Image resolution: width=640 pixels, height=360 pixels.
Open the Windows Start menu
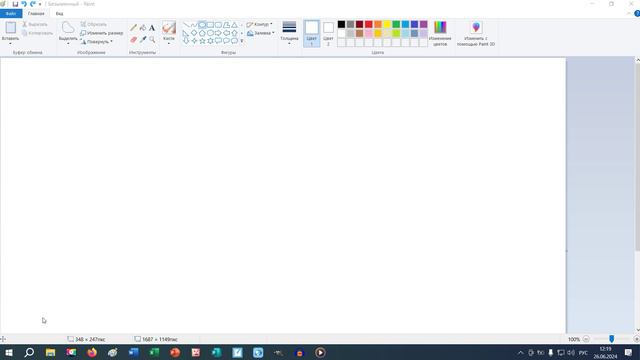[8, 352]
